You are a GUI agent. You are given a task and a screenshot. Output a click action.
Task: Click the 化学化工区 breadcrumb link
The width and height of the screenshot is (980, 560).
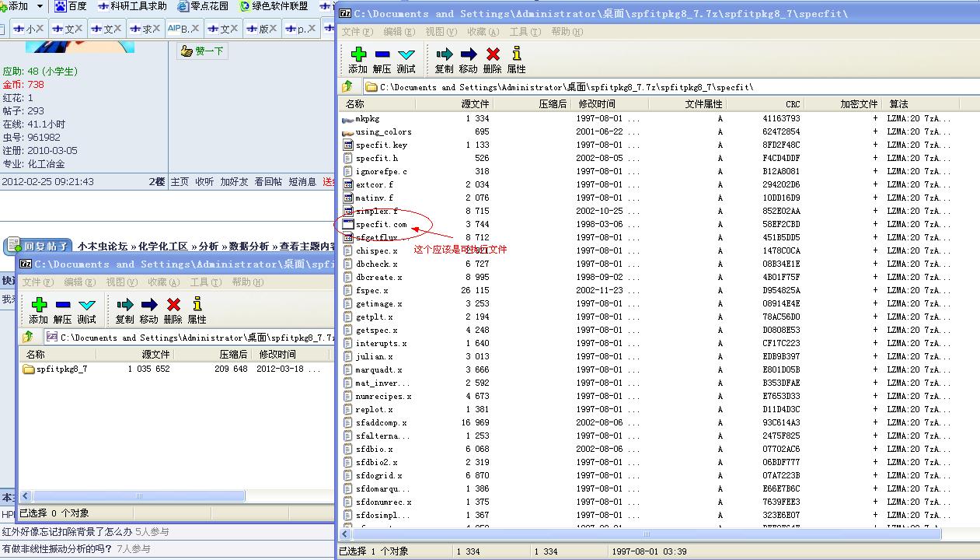(162, 247)
